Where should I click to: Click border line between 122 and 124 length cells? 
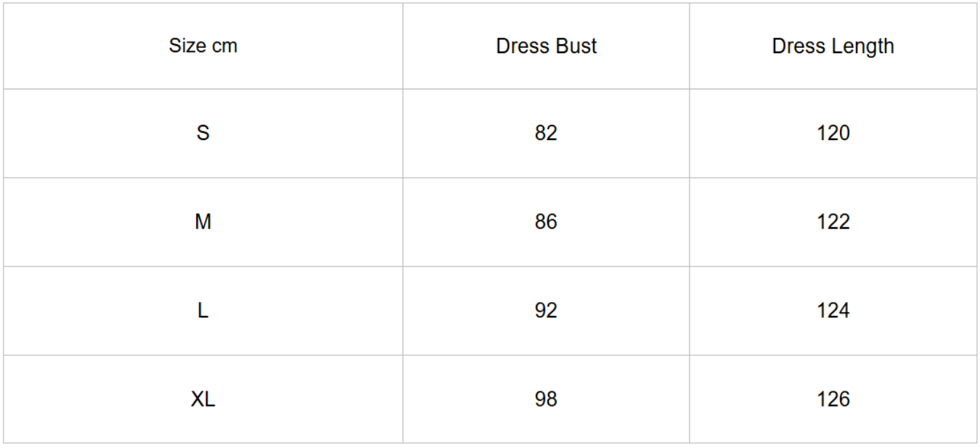click(833, 266)
